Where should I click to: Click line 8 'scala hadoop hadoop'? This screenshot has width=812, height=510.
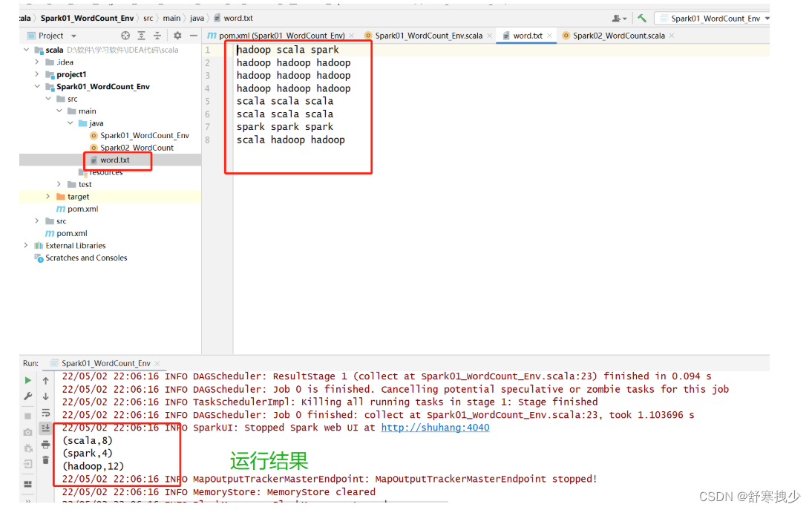pyautogui.click(x=290, y=140)
